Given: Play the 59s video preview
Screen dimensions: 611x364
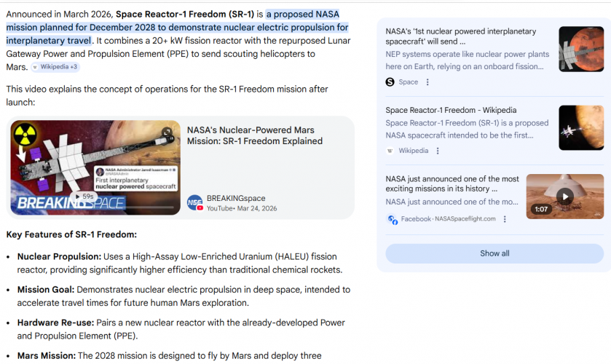Looking at the screenshot, I should [84, 197].
